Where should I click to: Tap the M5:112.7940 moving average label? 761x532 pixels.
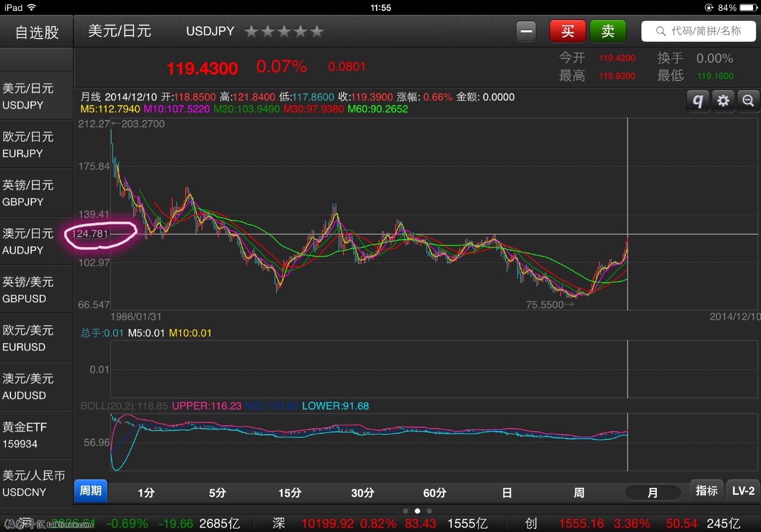[x=110, y=109]
